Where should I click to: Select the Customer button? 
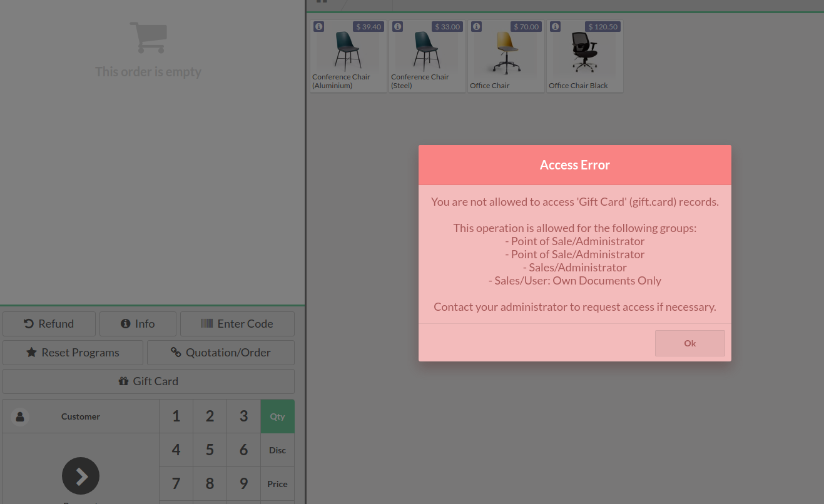pos(81,416)
